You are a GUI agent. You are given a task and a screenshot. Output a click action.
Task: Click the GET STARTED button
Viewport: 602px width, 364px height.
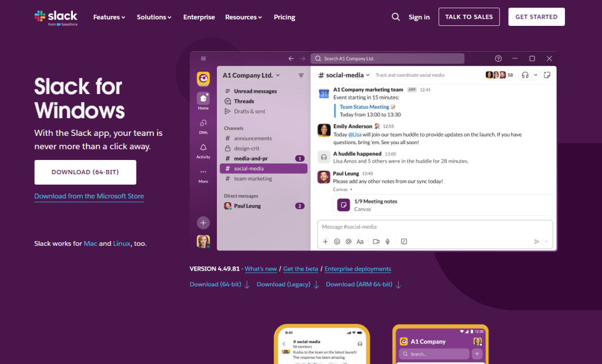tap(536, 17)
